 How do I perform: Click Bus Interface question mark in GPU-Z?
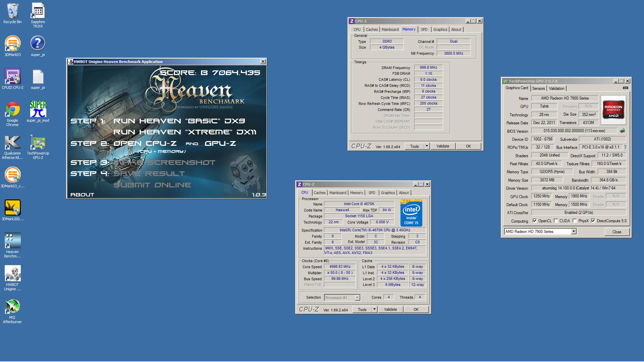pyautogui.click(x=625, y=147)
